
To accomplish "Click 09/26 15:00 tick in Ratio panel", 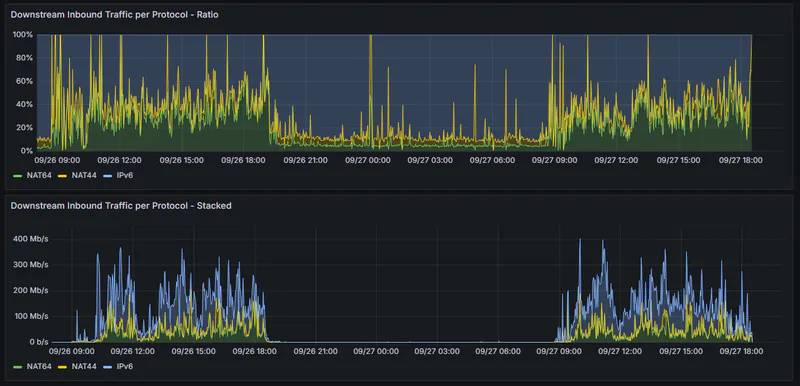I will [182, 160].
